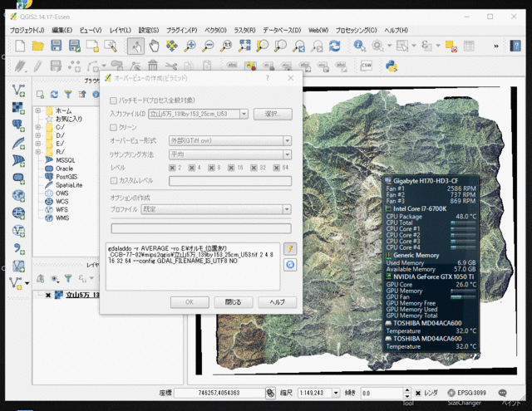This screenshot has height=411, width=532.
Task: Expand the E:/ drive node
Action: click(38, 144)
